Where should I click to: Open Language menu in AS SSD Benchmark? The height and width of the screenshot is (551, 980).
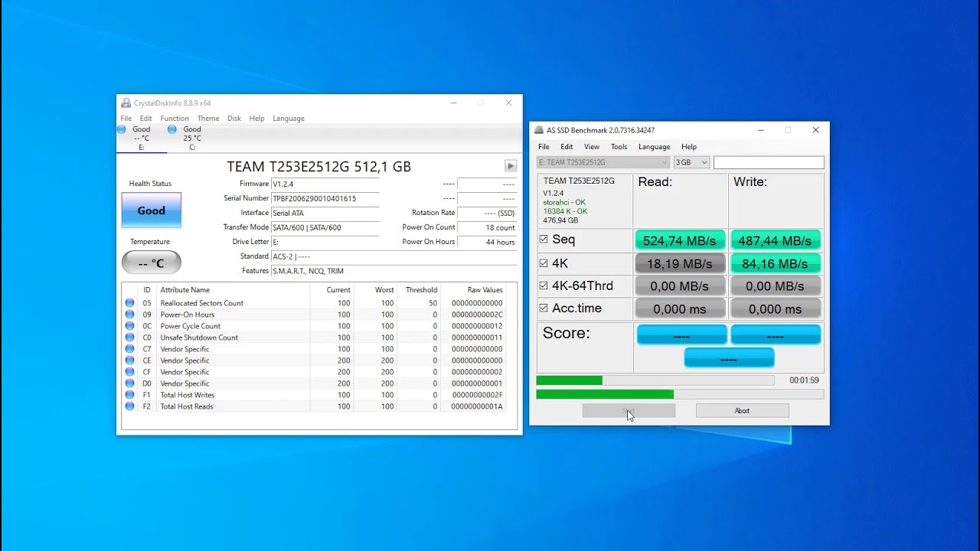click(x=654, y=147)
